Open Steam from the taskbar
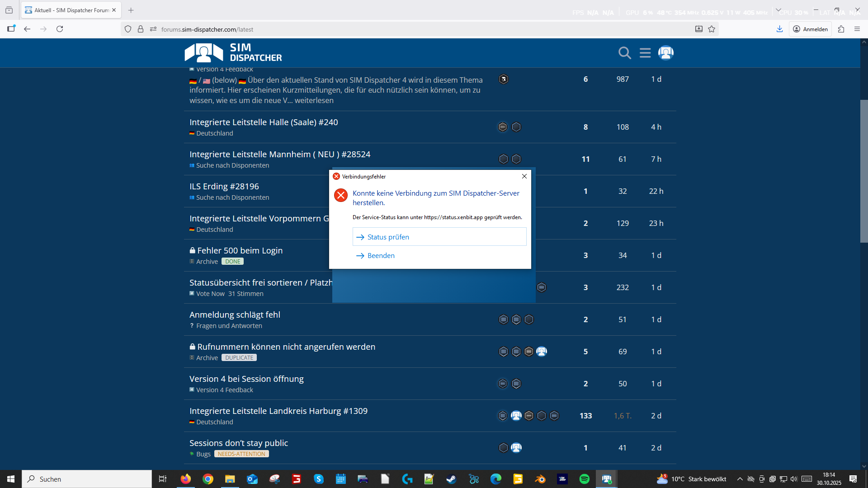This screenshot has height=488, width=868. click(451, 479)
